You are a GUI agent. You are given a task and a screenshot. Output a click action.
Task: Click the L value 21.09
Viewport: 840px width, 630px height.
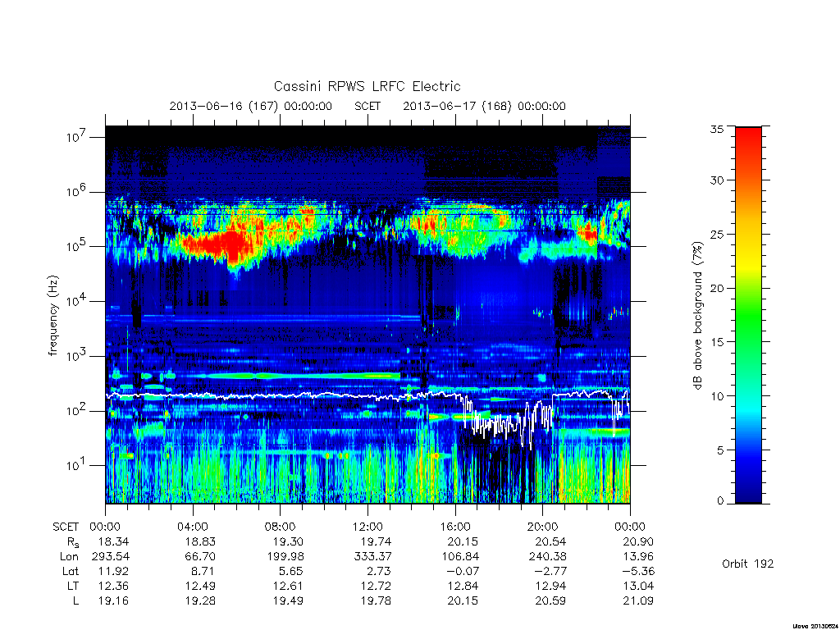click(638, 600)
